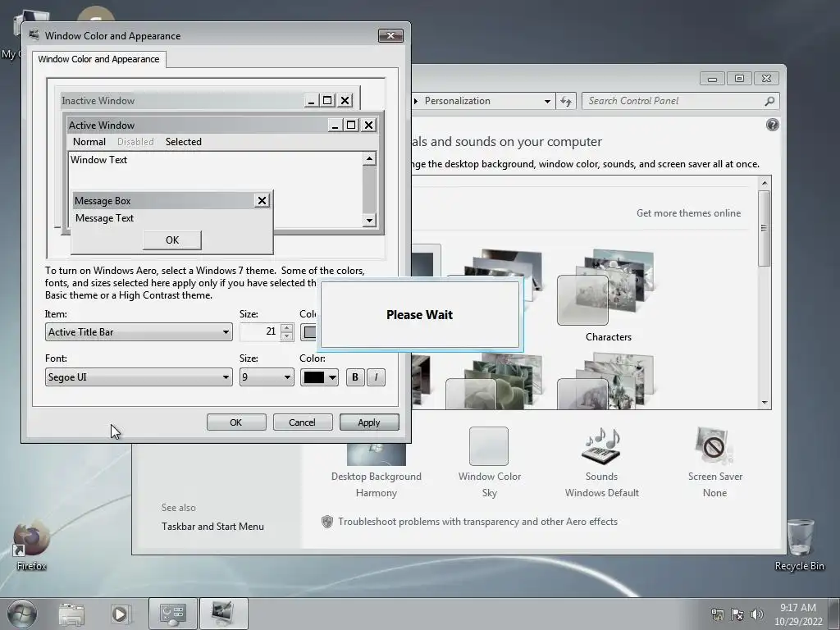Open the Screen Saver icon
This screenshot has width=840, height=630.
click(x=714, y=445)
